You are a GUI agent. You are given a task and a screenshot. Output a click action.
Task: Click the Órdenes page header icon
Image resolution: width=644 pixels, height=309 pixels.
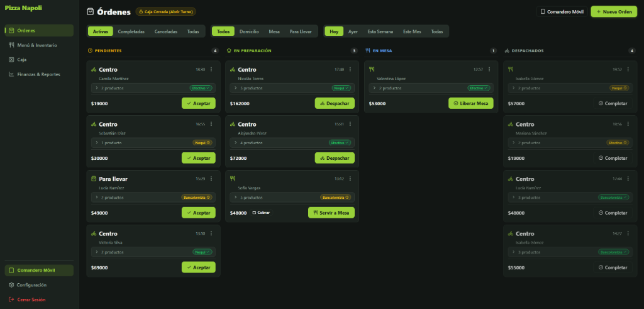coord(91,12)
